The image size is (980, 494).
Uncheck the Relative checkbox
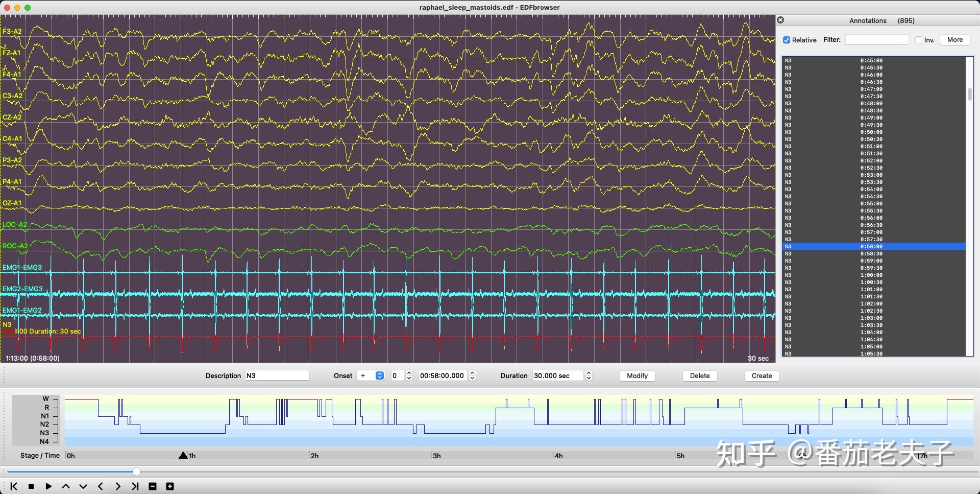[787, 40]
